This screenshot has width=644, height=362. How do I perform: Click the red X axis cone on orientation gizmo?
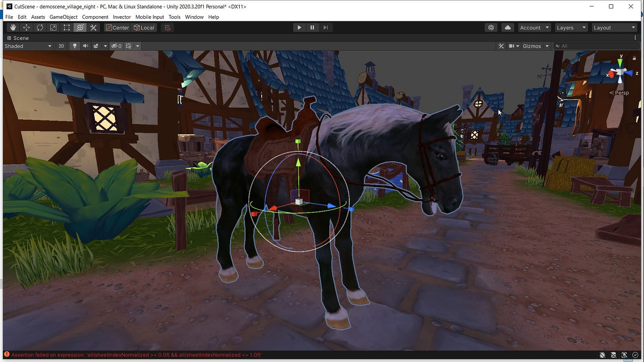coord(612,74)
